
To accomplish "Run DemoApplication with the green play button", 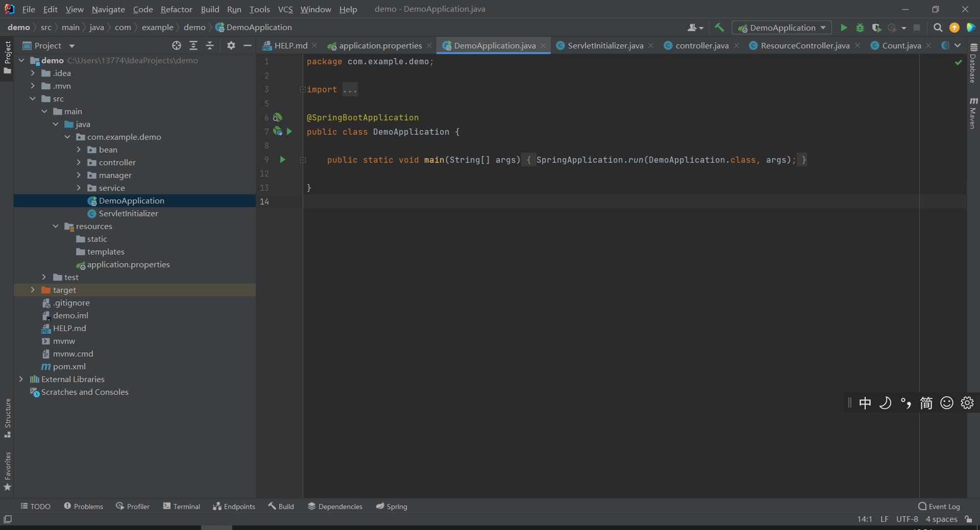I will [844, 28].
